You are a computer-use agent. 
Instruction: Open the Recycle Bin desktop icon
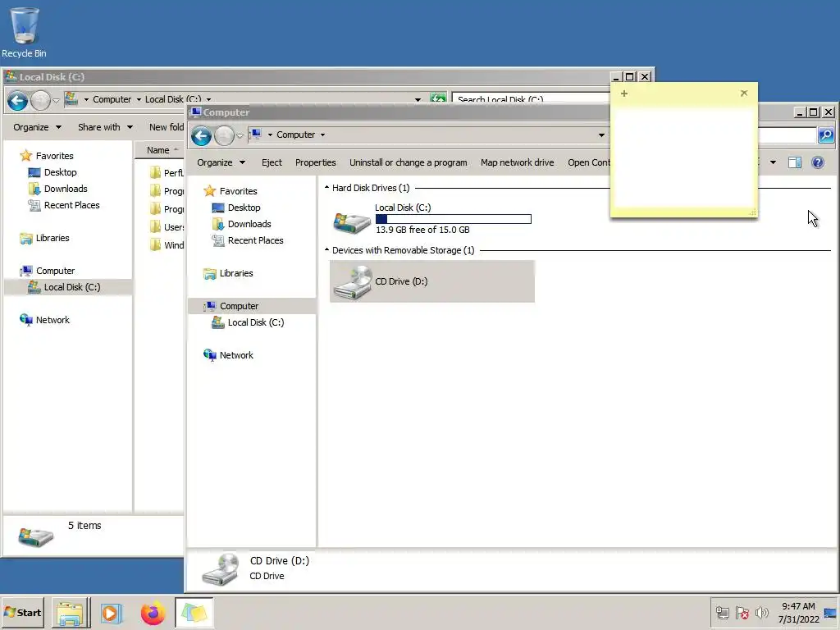[x=24, y=32]
